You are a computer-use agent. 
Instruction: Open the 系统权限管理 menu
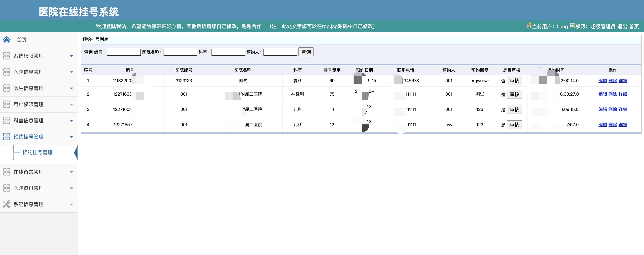pos(39,56)
